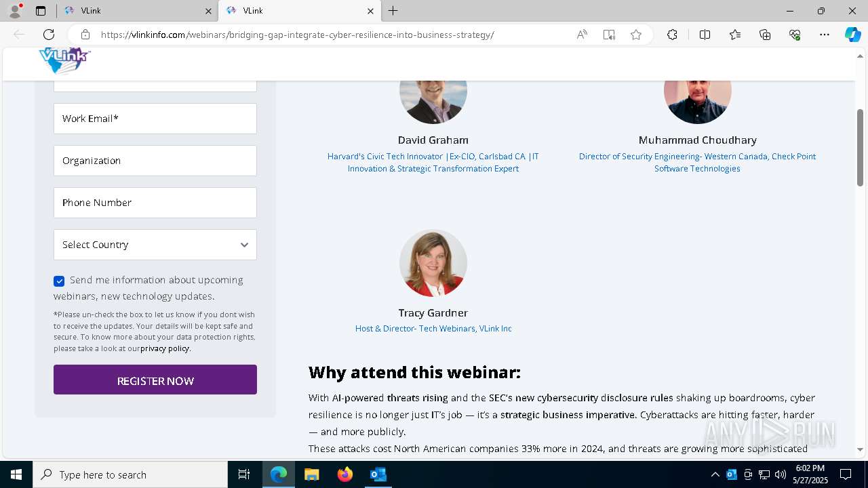
Task: Go to VLink homepage via logo
Action: (64, 61)
